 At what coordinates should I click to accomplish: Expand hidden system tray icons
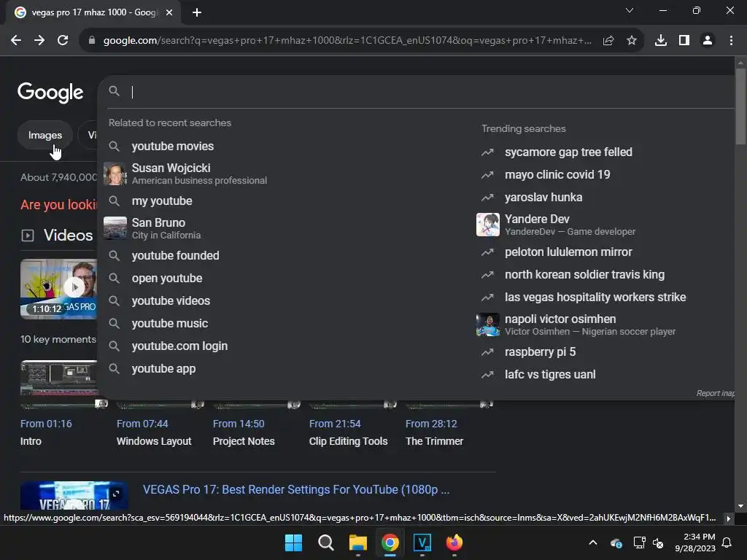[x=593, y=542]
